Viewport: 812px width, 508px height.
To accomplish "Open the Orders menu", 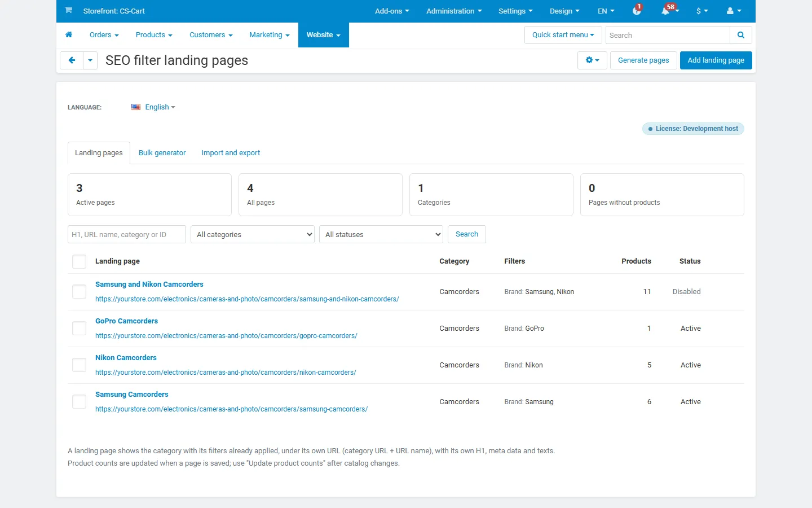I will pos(104,35).
